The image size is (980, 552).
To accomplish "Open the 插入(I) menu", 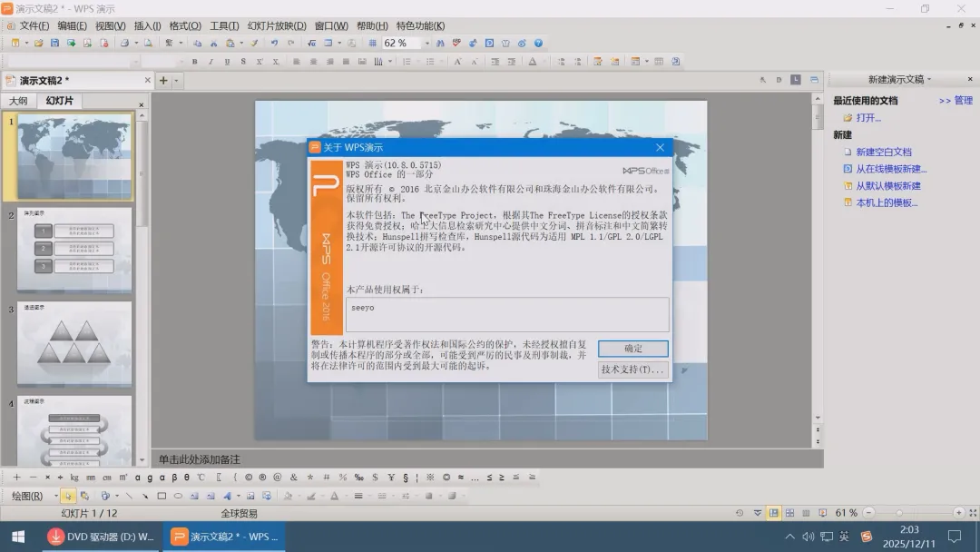I will click(148, 25).
